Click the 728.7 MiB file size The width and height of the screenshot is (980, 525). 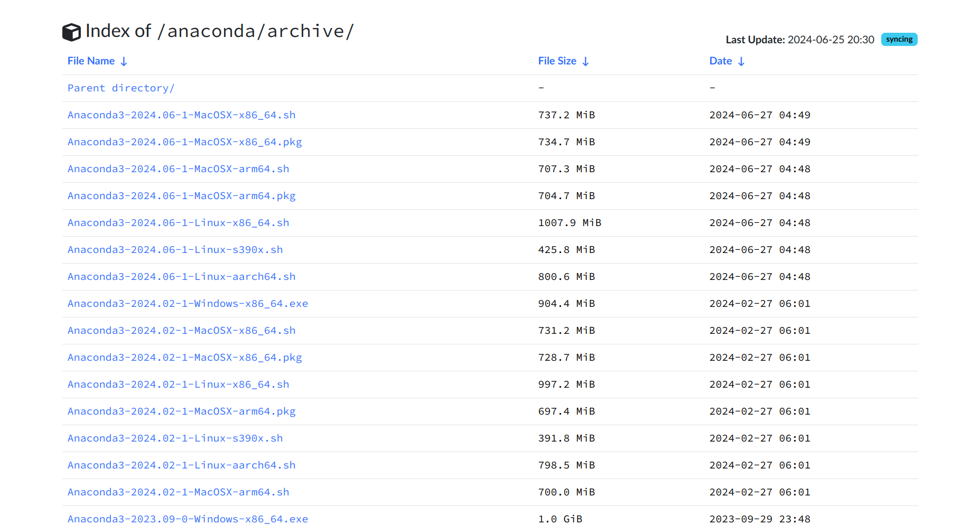click(x=567, y=358)
